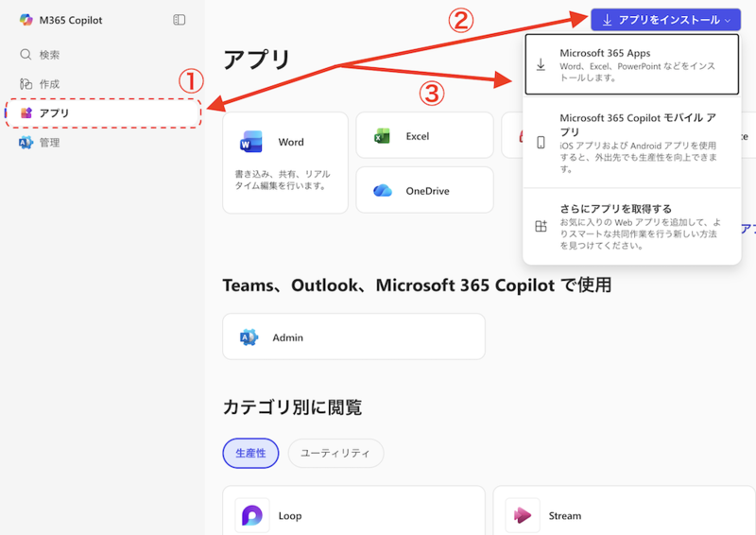Screen dimensions: 756x535
Task: Click the Loop app icon
Action: [x=252, y=516]
